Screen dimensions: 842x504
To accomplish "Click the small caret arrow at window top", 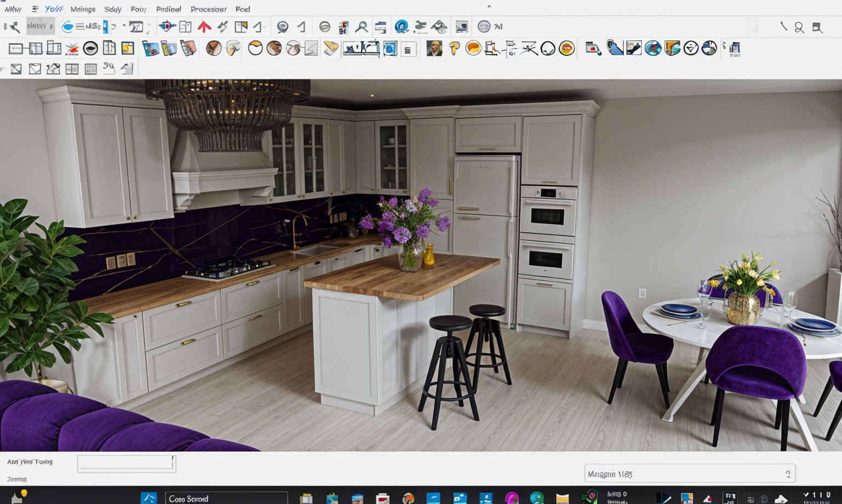I will tap(489, 7).
